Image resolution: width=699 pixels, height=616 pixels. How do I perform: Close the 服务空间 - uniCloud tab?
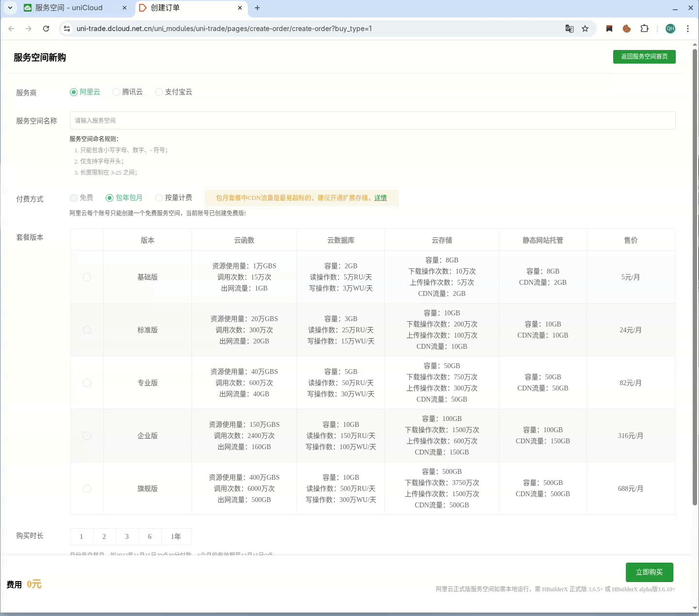[x=125, y=8]
